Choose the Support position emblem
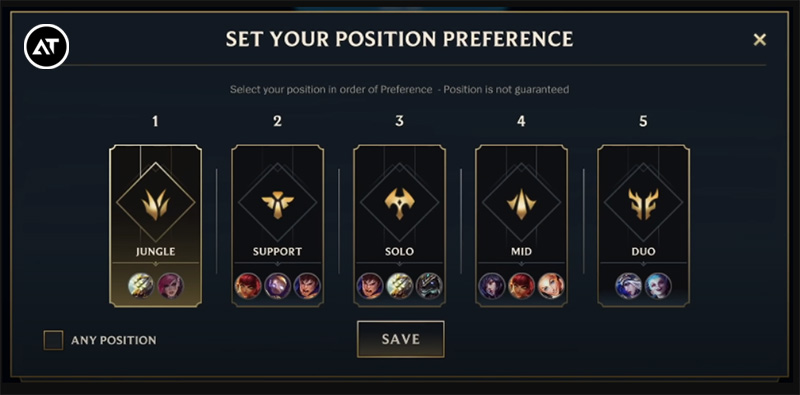Viewport: 800px width, 395px height. tap(278, 203)
